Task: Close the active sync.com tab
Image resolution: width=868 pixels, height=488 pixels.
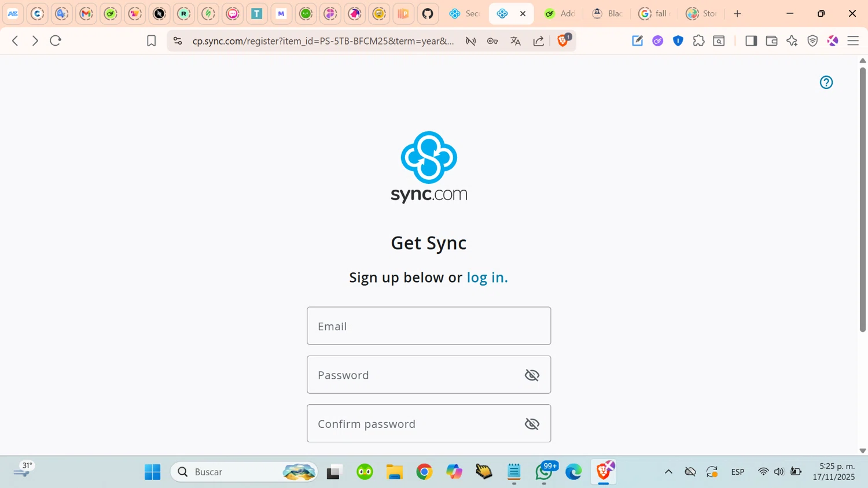Action: click(x=523, y=13)
